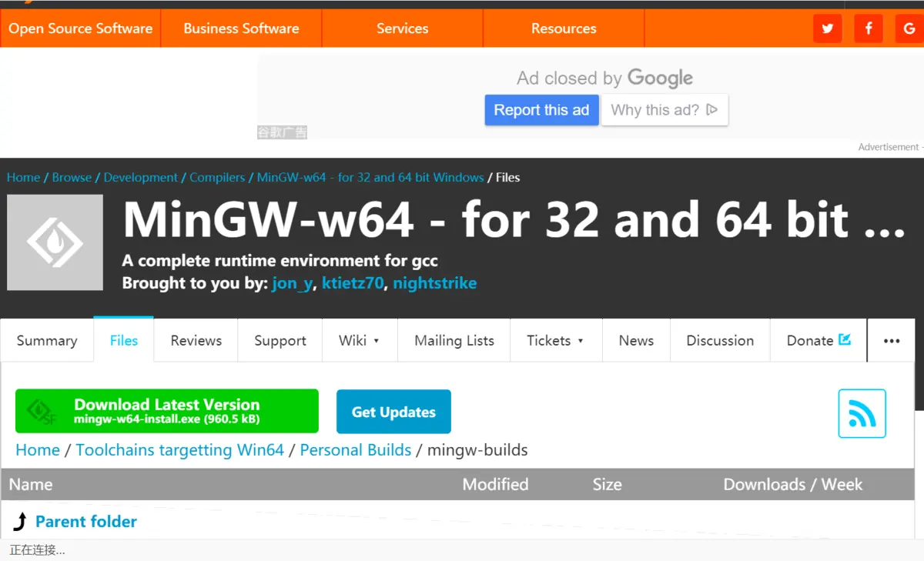Click the Browse breadcrumb link
This screenshot has width=924, height=561.
pos(72,177)
